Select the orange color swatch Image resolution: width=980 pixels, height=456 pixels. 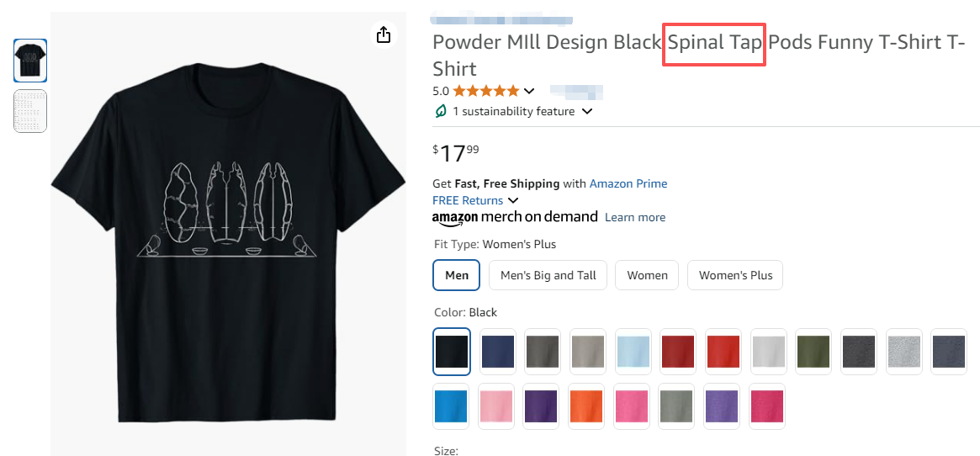coord(588,406)
